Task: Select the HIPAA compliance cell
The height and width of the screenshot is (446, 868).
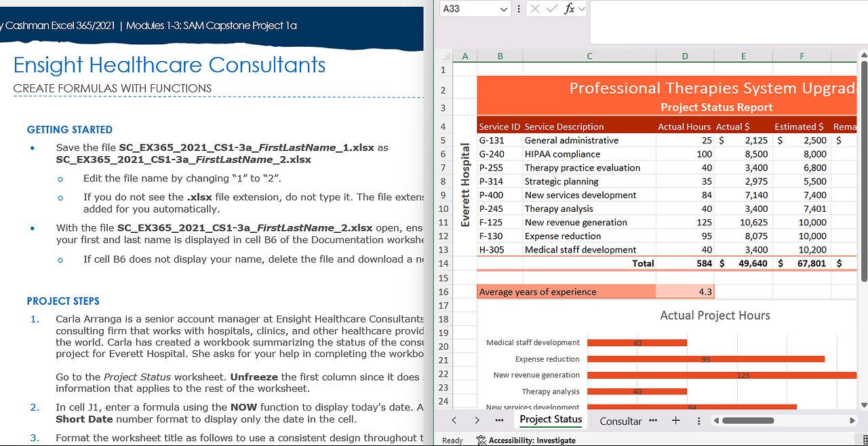Action: pos(589,154)
